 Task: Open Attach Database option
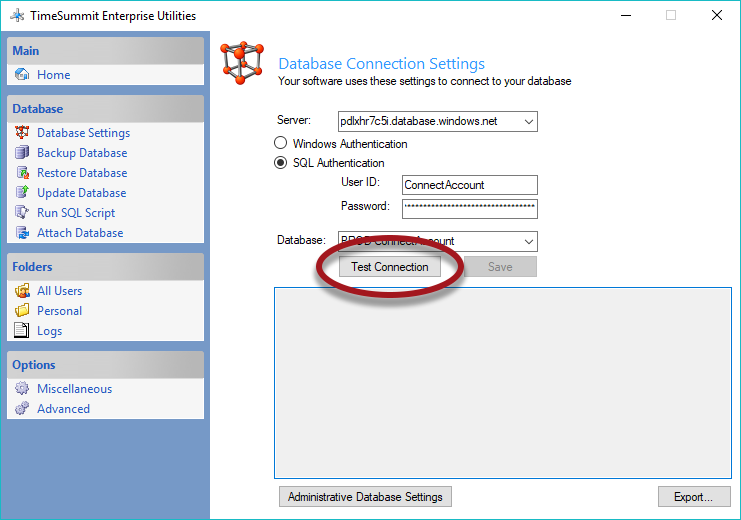[x=80, y=233]
